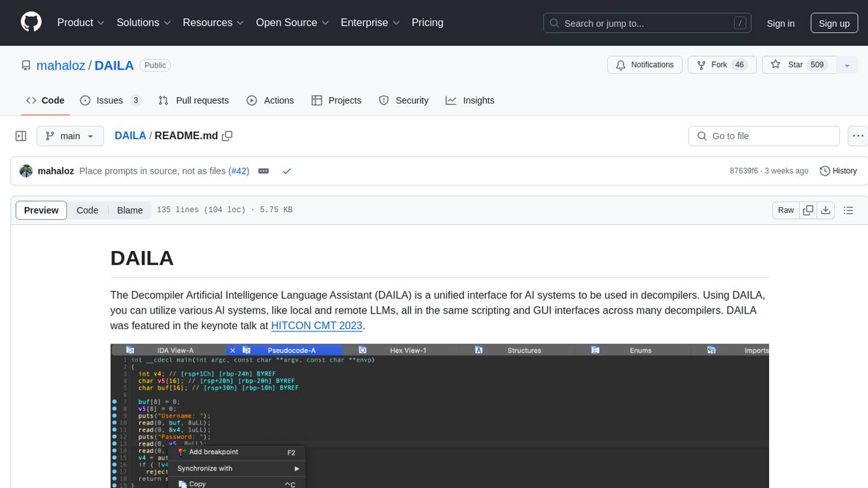
Task: Open commit 87639f6 hash link
Action: click(744, 171)
